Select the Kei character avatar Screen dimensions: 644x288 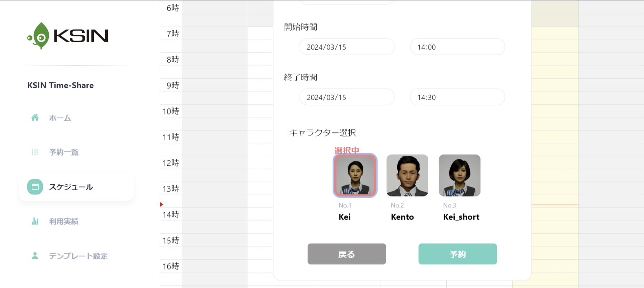(x=355, y=175)
